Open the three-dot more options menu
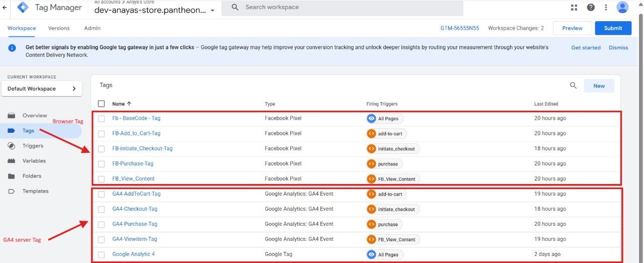Viewport: 644px width, 263px height. click(x=606, y=8)
